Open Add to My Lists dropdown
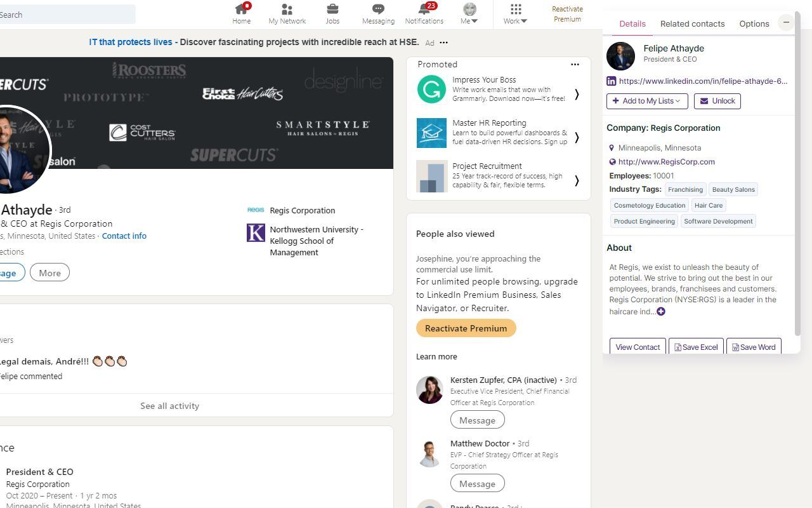Screen dimensions: 812x508 (647, 101)
